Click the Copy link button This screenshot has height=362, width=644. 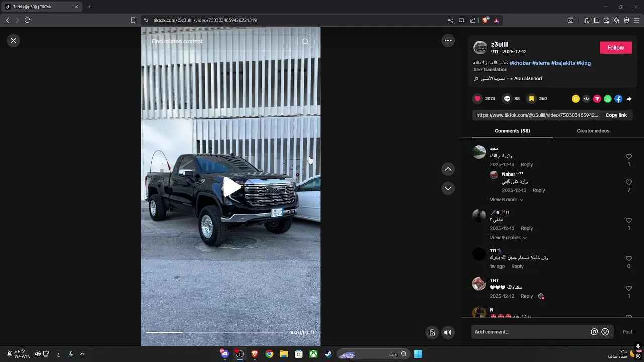point(616,115)
